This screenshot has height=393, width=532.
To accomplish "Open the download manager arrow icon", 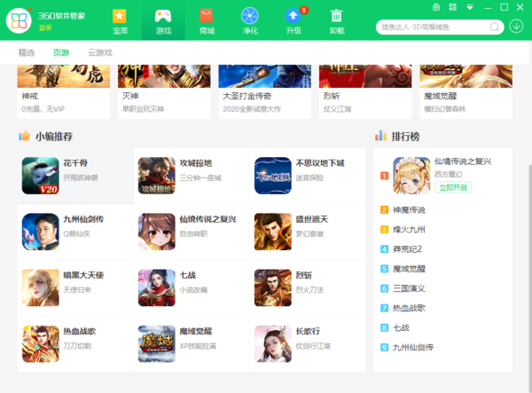I will (517, 26).
